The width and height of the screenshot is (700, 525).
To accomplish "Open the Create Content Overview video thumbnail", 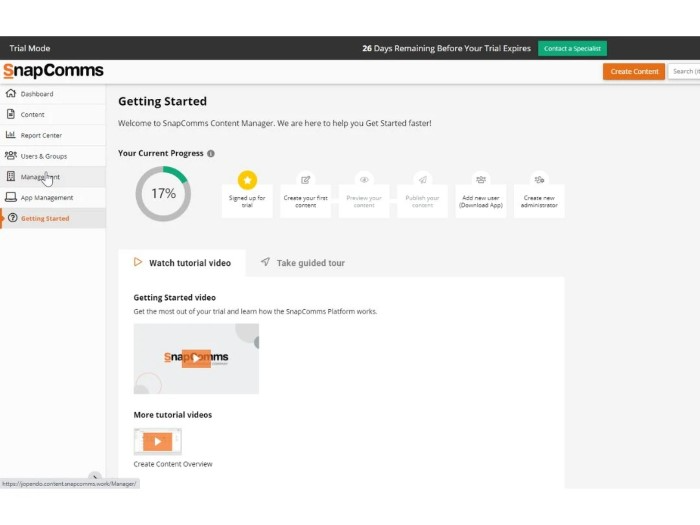I will (158, 441).
